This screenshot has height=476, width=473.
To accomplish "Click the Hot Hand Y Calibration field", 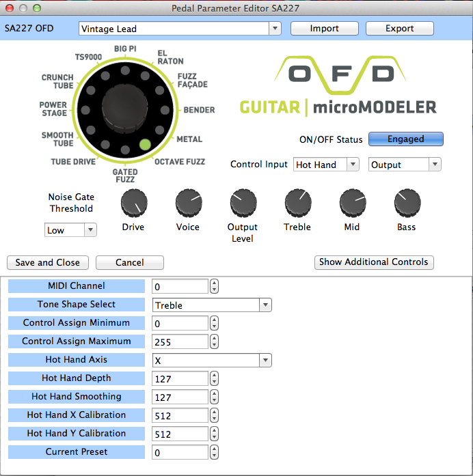I will pos(180,434).
